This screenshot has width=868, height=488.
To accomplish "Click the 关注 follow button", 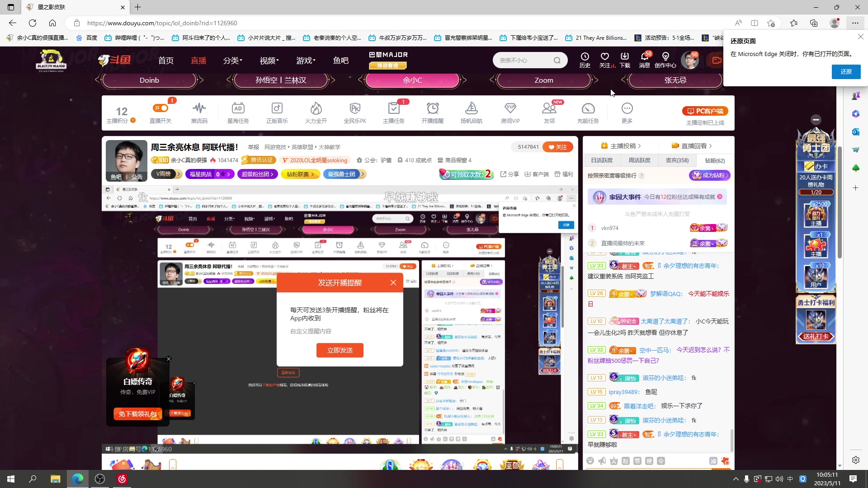I will 557,147.
